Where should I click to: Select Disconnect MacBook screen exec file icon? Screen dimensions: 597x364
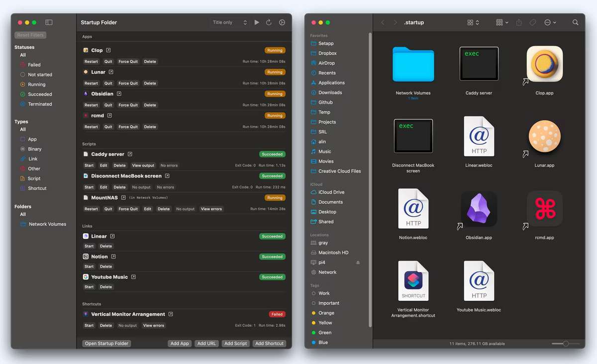click(x=413, y=136)
